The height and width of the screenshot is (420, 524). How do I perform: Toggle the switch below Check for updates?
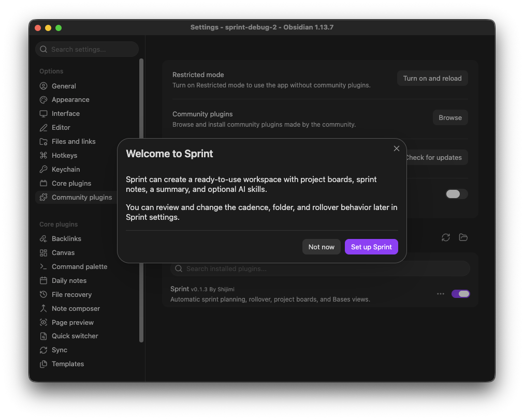(457, 194)
